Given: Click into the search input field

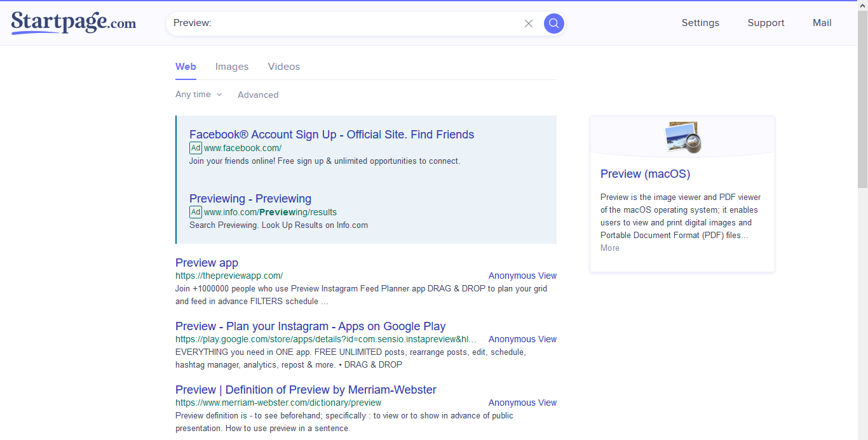Looking at the screenshot, I should [343, 23].
